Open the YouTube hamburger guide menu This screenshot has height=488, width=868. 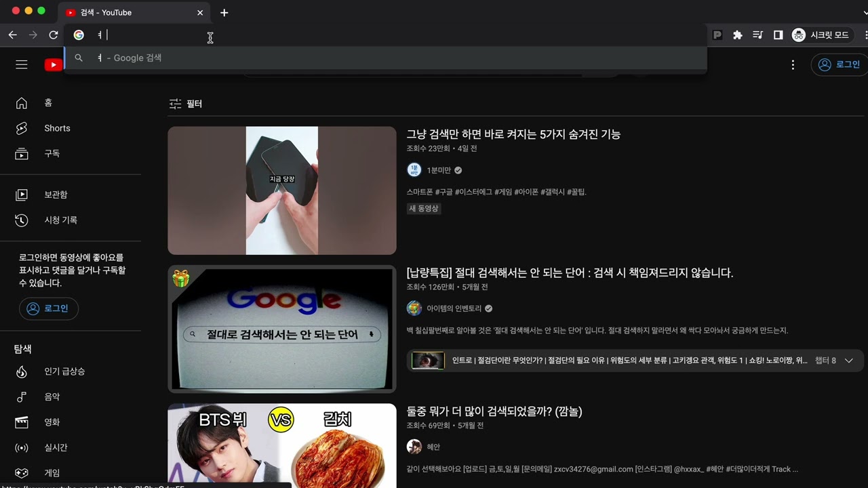click(22, 64)
